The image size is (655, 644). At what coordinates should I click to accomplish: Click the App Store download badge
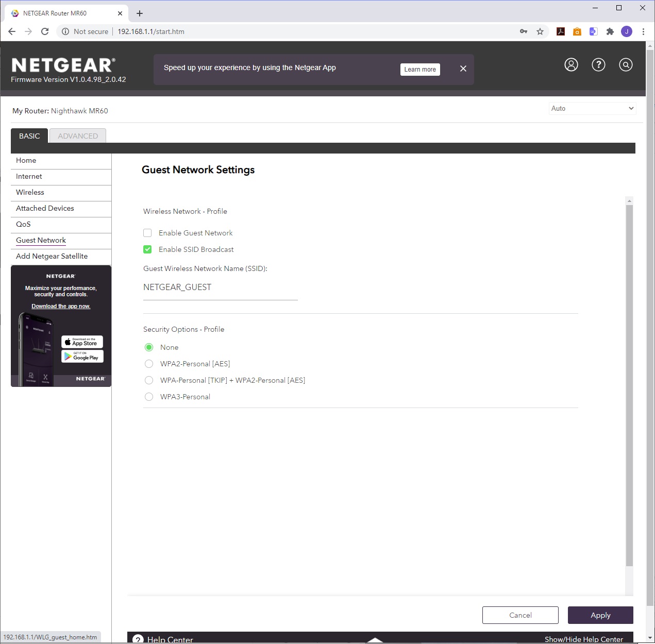coord(82,342)
